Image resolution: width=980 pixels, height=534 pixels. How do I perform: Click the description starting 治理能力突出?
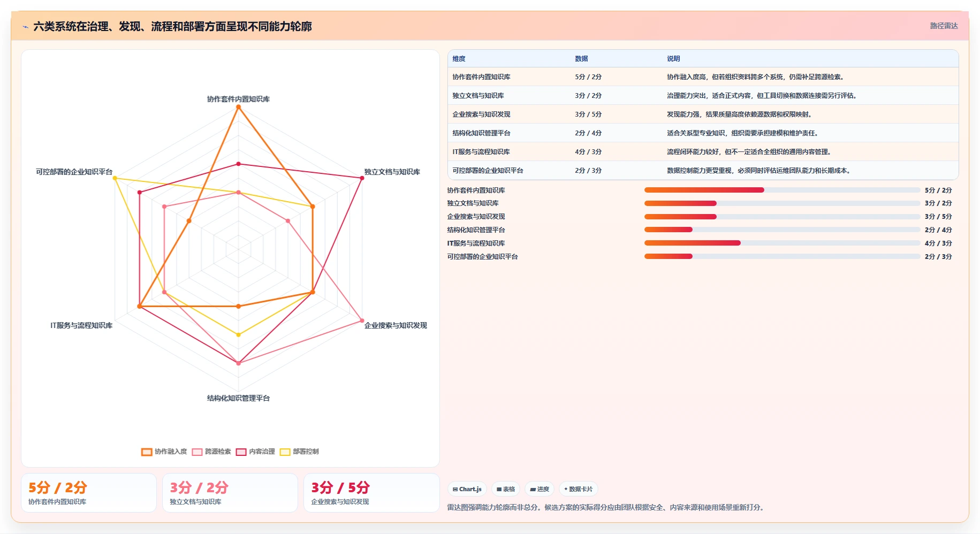[x=763, y=96]
